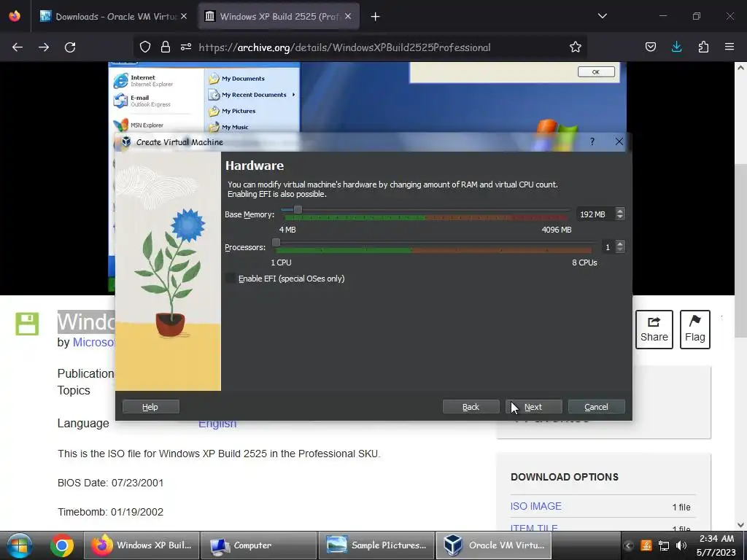Viewport: 747px width, 560px height.
Task: Click the Base Memory slider handle
Action: click(298, 209)
